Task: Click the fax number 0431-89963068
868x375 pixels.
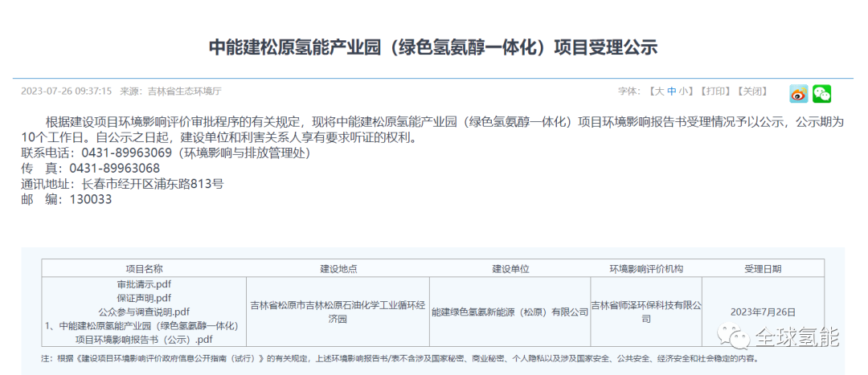Action: (x=115, y=169)
